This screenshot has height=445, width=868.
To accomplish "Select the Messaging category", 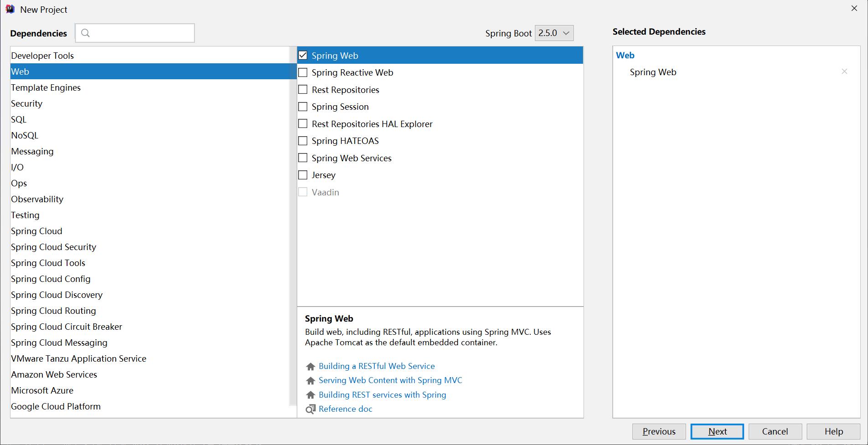I will (x=150, y=151).
